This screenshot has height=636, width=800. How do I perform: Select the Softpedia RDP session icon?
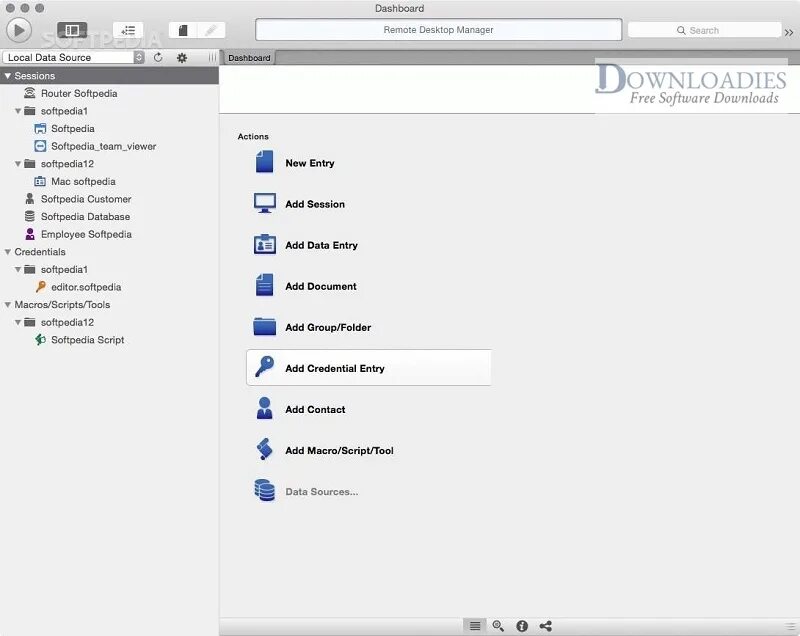pyautogui.click(x=40, y=129)
